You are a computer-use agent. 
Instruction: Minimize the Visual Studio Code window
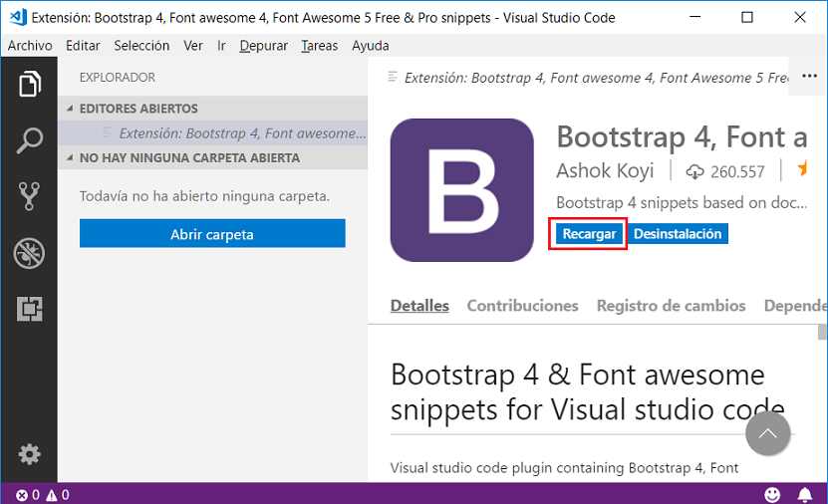[695, 17]
